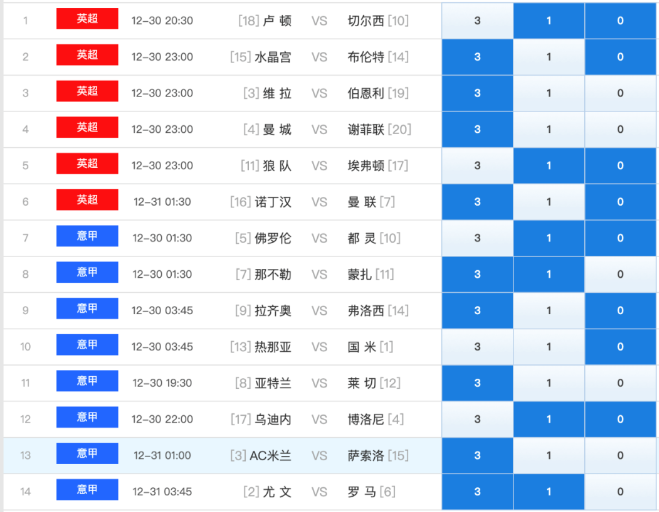Click the kickoff time 12-30 19:30
This screenshot has height=512, width=659.
pyautogui.click(x=162, y=383)
